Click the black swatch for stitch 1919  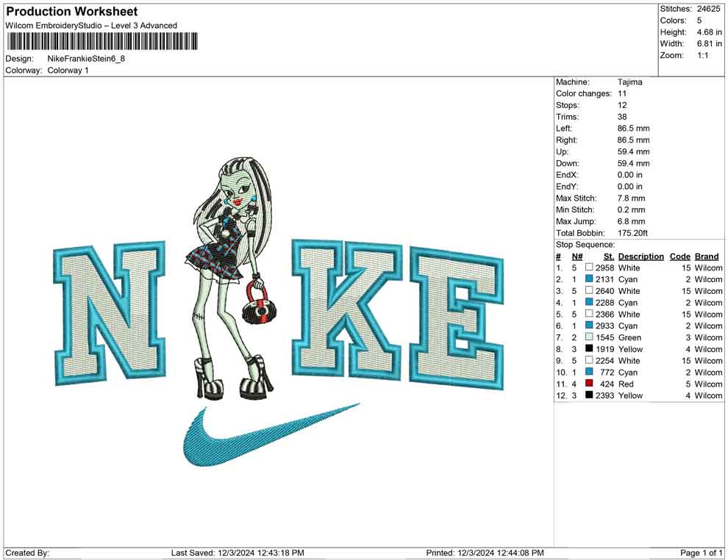point(589,348)
